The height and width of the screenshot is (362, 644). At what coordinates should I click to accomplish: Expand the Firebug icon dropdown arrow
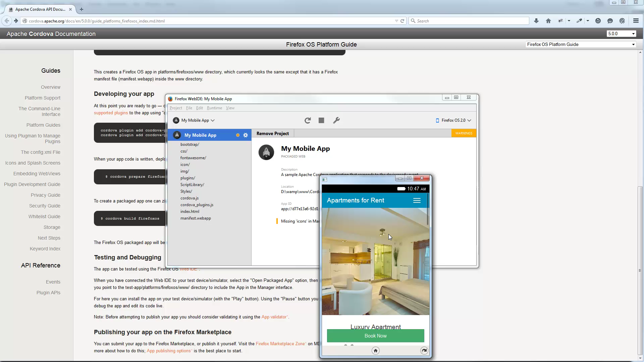tap(569, 21)
